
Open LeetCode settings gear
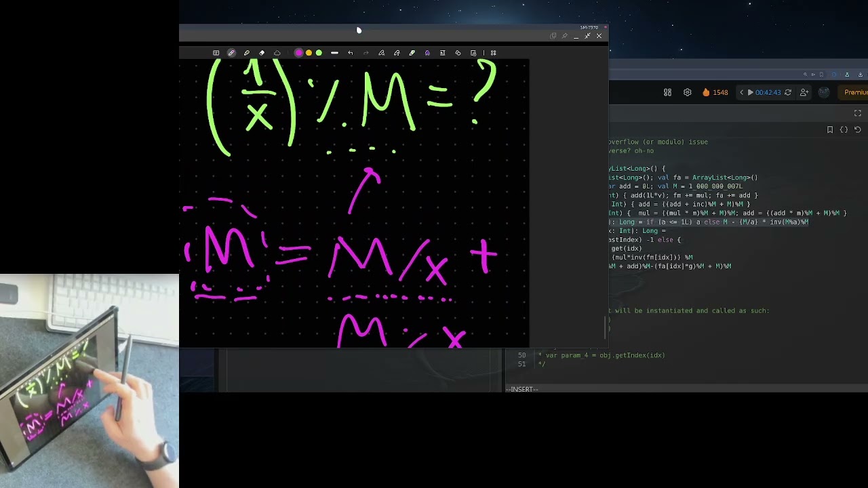coord(688,92)
